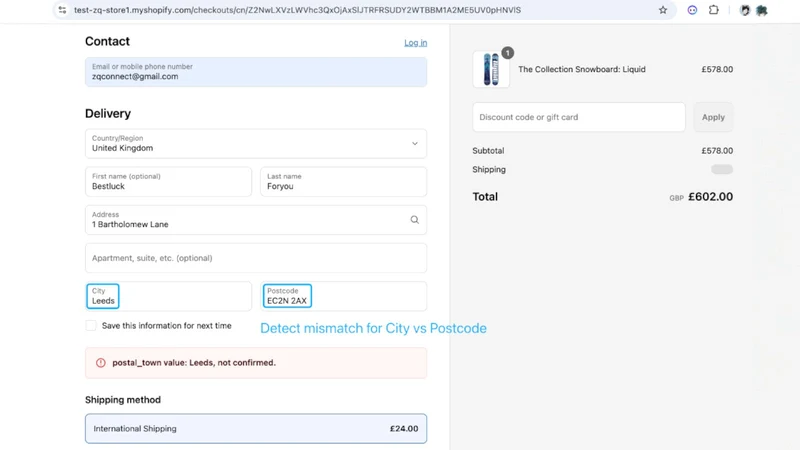The image size is (800, 450).
Task: Focus the Last name field
Action: (343, 182)
